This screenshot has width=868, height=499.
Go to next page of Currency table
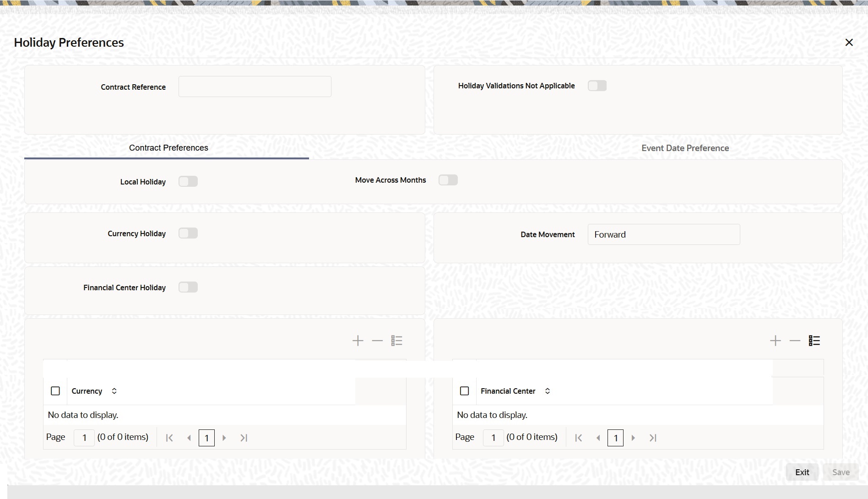[x=224, y=438]
